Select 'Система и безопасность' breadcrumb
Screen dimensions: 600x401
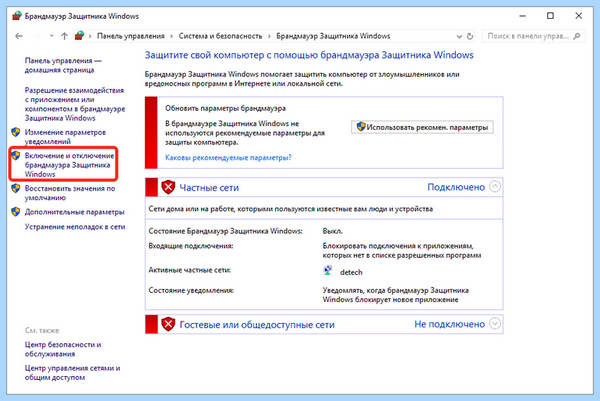tap(220, 36)
